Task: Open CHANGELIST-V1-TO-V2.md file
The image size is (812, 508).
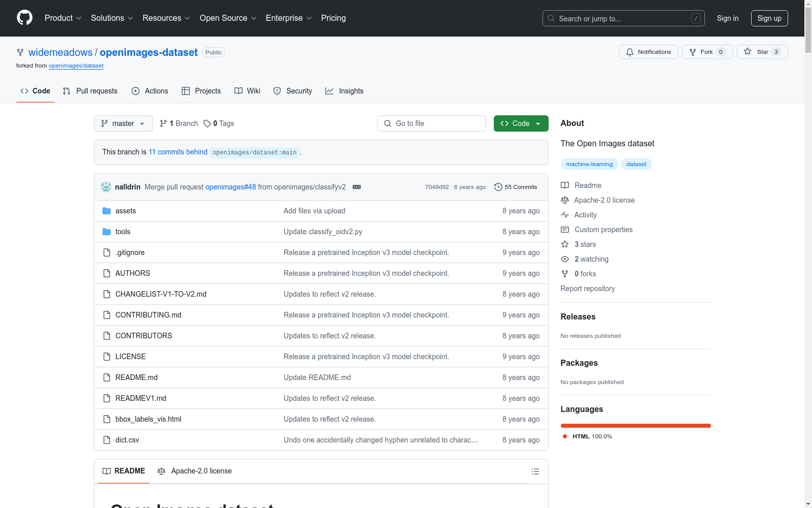Action: tap(161, 294)
